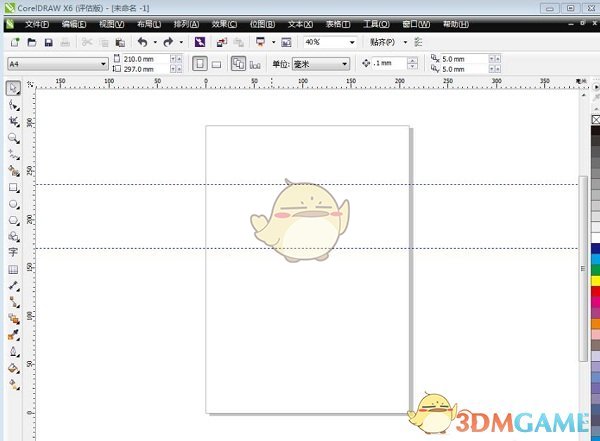Select the Interactive Fill tool
Viewport: 600px width, 441px height.
pos(14,384)
